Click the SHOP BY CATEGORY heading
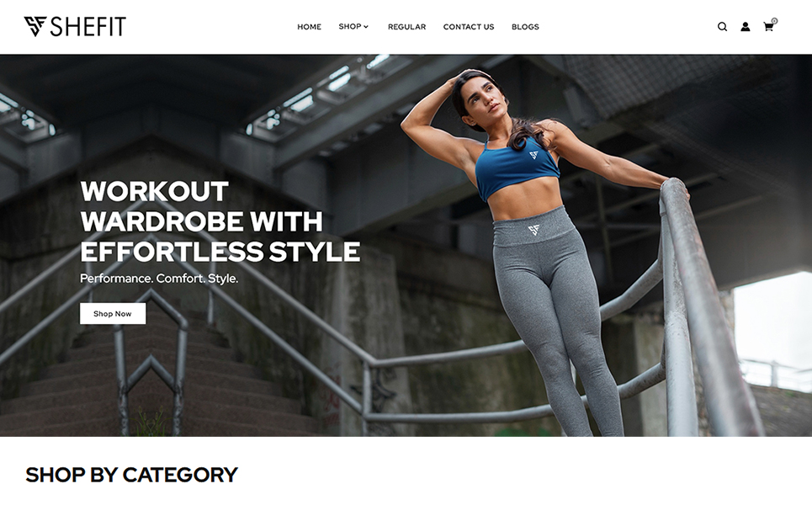The height and width of the screenshot is (505, 812). coord(131,475)
